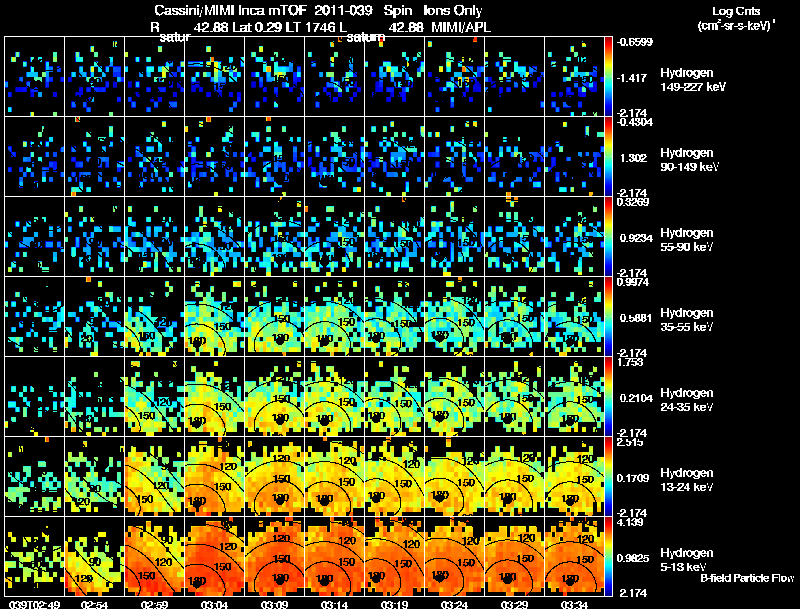
Task: Click the '03:19' time label
Action: point(394,605)
